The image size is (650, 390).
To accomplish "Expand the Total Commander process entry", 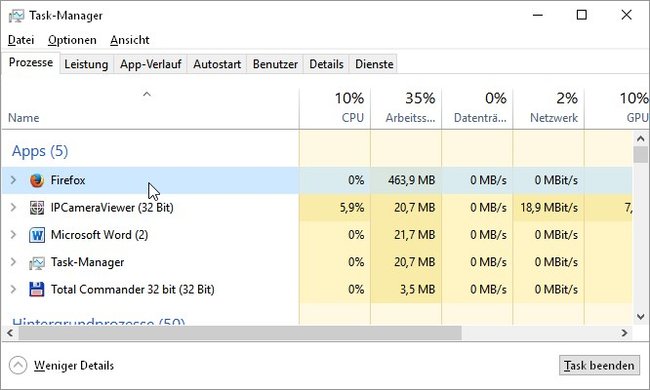I will tap(13, 290).
